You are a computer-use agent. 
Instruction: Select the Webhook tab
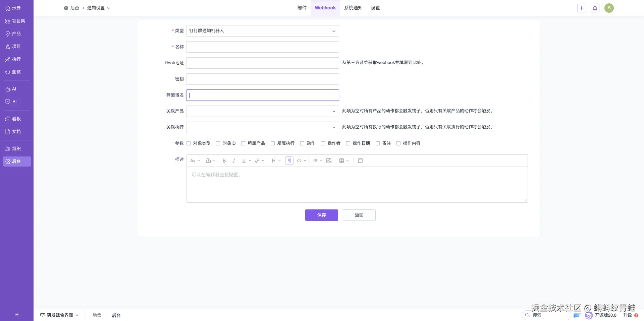point(325,8)
